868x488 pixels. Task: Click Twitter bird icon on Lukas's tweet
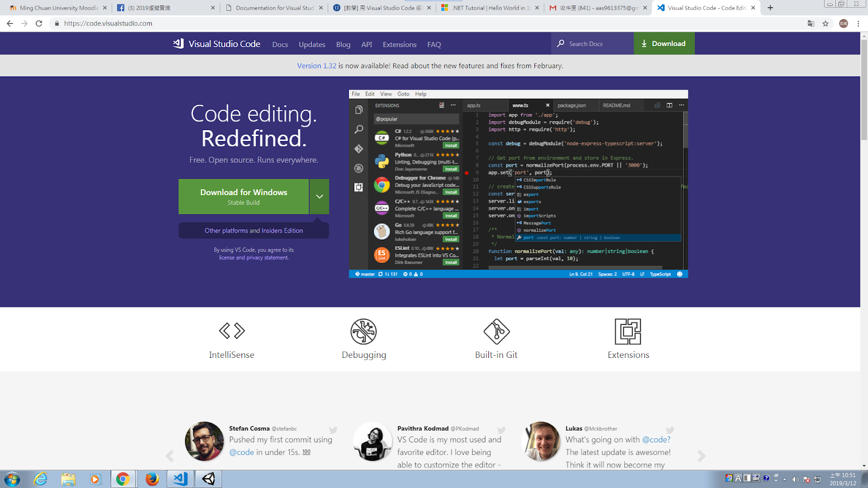tap(670, 430)
